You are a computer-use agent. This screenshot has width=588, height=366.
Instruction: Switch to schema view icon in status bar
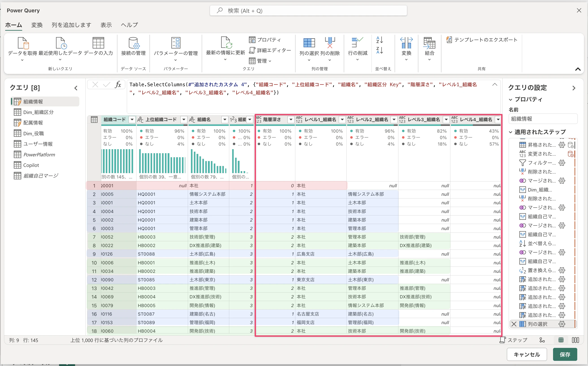coord(575,340)
